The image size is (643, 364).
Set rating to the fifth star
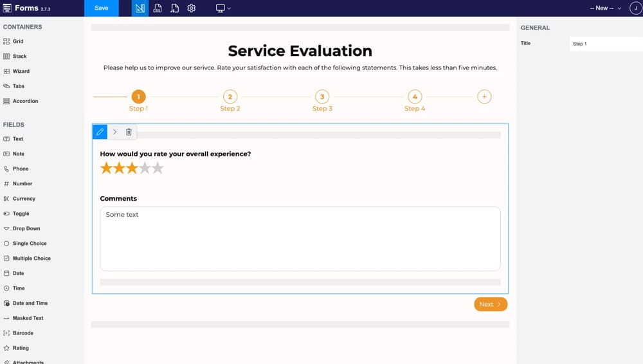pos(158,168)
